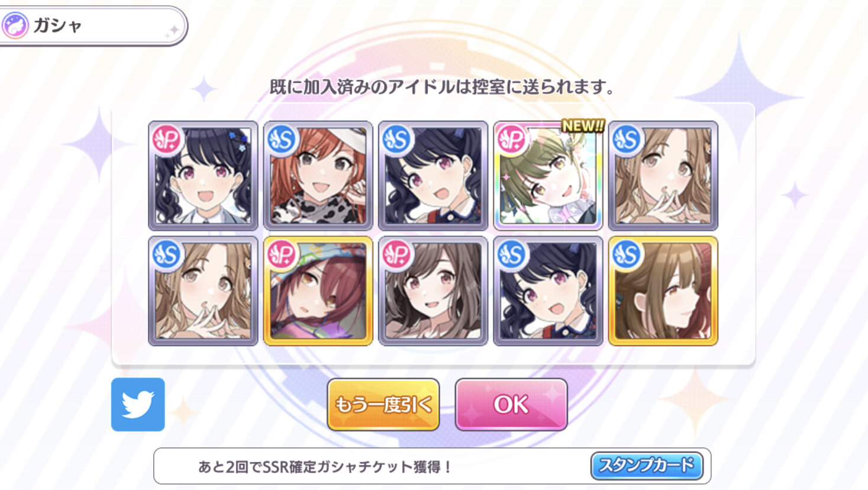Viewport: 868px width, 490px height.
Task: Click S badge on cow print idol card
Action: click(282, 140)
